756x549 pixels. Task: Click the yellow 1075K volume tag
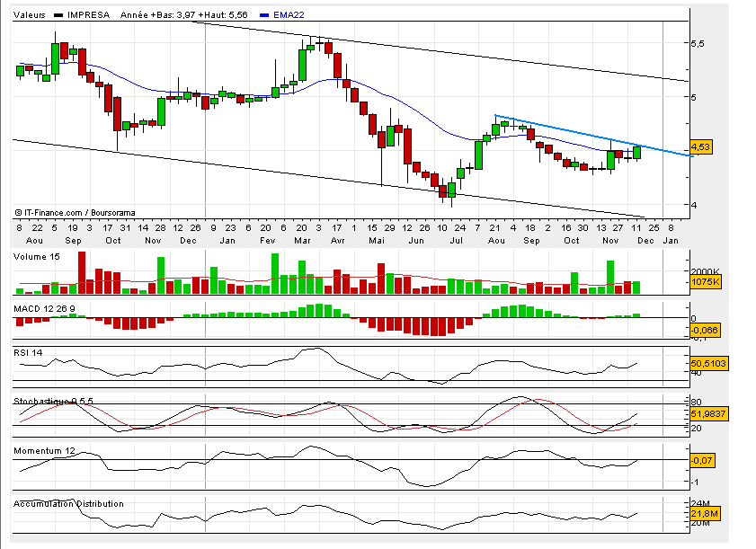click(706, 282)
